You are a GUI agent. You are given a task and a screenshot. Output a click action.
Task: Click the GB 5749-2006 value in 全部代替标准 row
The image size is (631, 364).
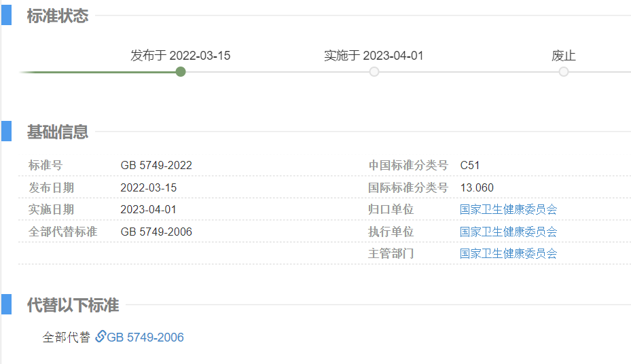pyautogui.click(x=156, y=232)
